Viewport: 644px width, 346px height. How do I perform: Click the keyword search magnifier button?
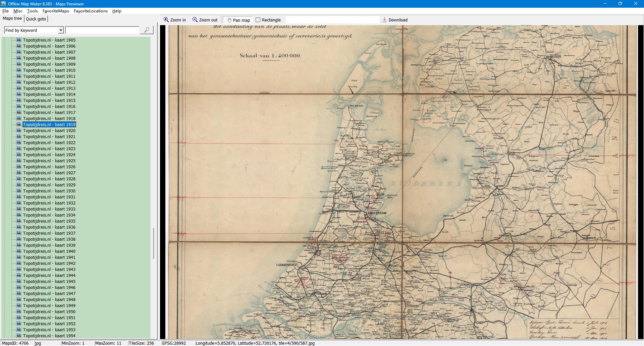[147, 30]
